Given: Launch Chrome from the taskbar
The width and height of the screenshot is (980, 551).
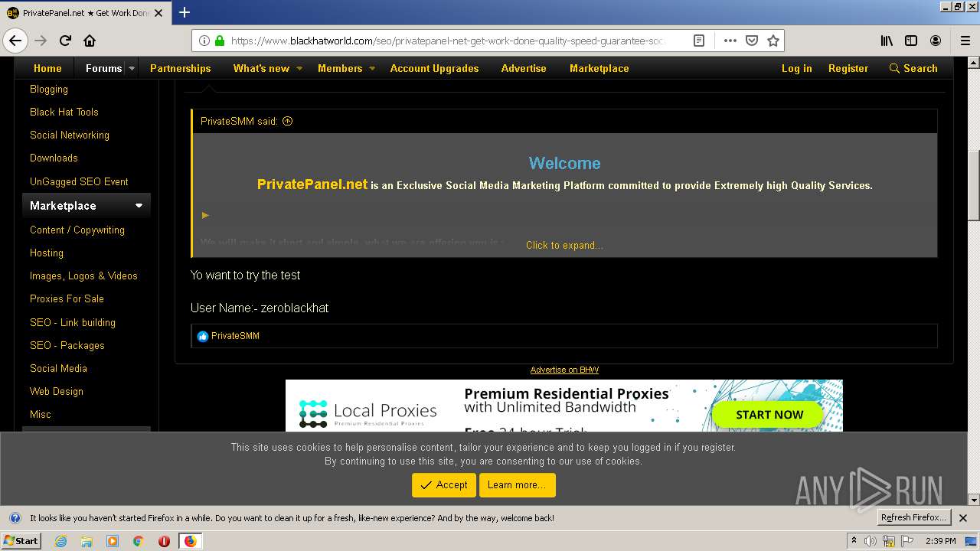Looking at the screenshot, I should 138,541.
